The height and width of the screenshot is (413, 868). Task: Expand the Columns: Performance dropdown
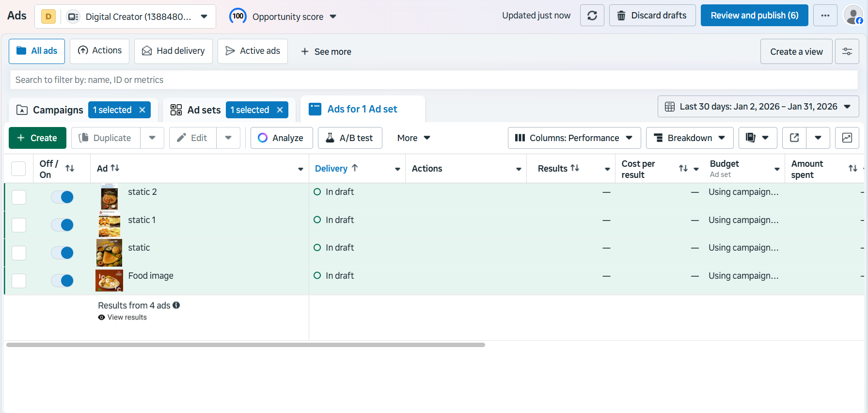pyautogui.click(x=574, y=138)
